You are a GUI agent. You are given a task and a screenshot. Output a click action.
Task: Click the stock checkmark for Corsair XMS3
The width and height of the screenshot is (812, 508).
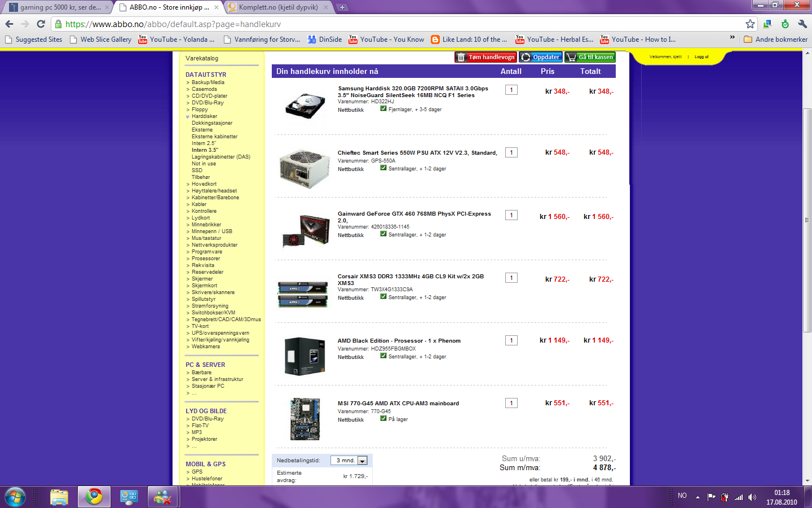[x=383, y=297]
